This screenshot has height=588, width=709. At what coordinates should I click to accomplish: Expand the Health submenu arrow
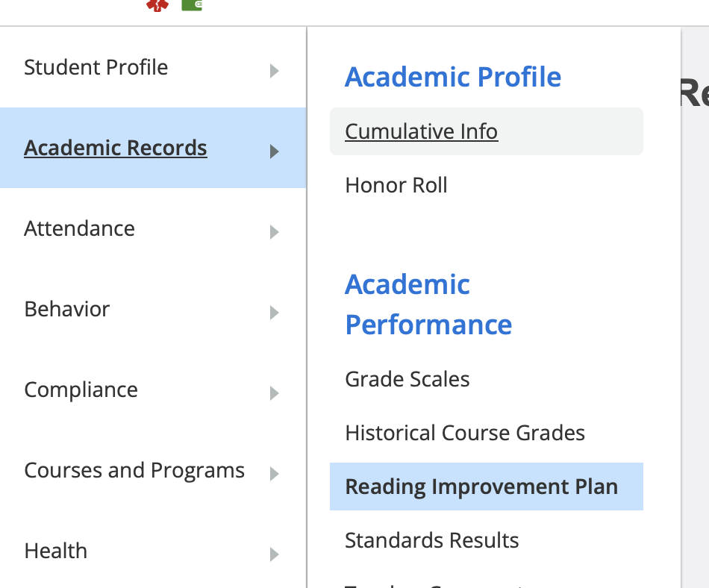[275, 554]
